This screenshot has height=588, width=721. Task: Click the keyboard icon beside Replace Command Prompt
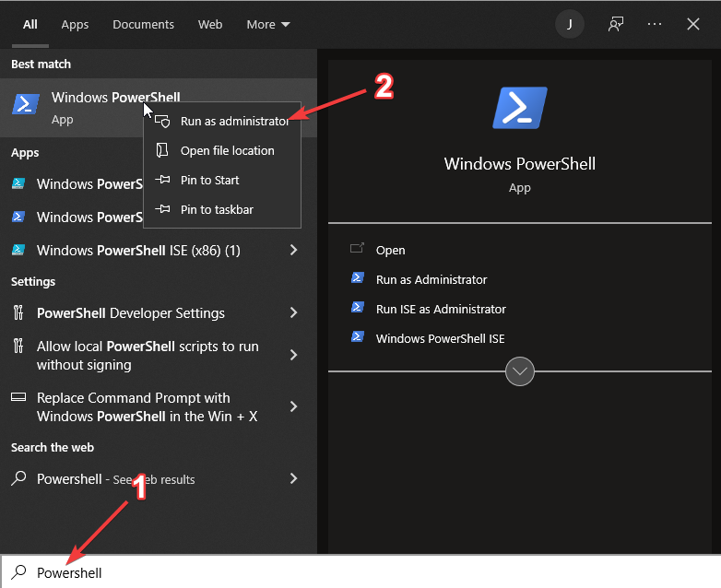18,396
